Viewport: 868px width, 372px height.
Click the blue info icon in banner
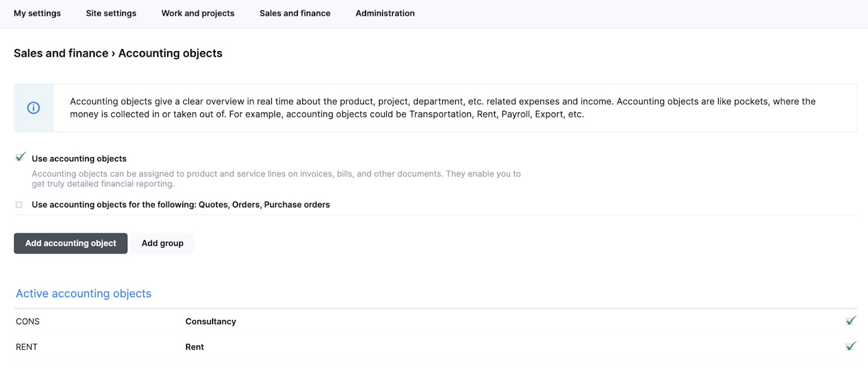34,108
